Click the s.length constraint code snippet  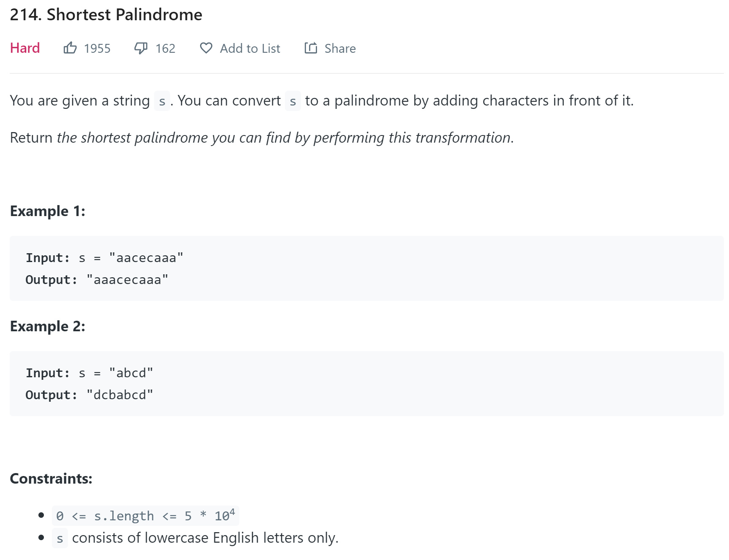[145, 515]
